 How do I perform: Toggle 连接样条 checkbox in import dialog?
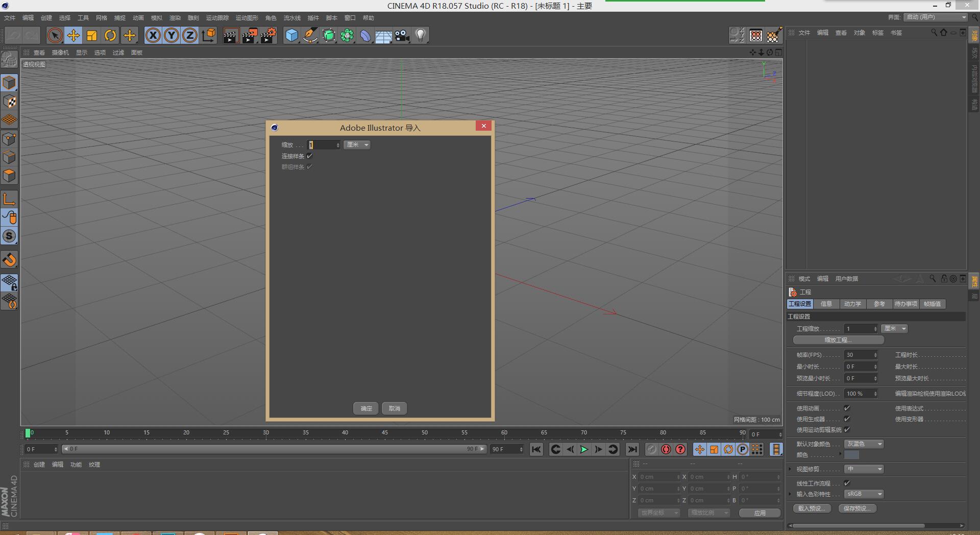click(309, 156)
